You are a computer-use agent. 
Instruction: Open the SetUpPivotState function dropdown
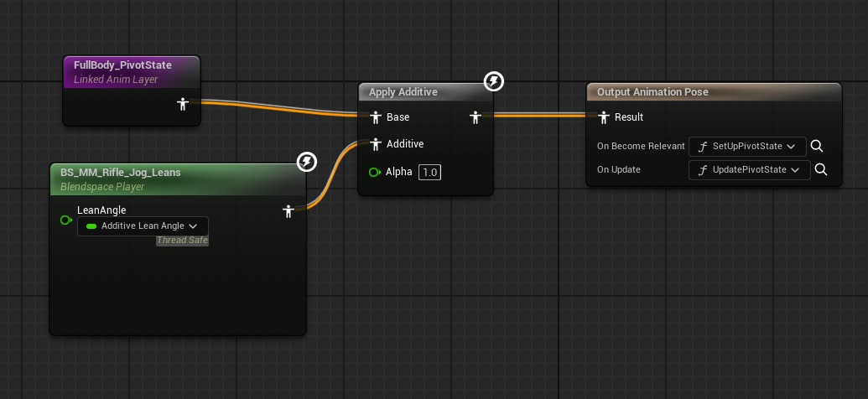point(747,147)
